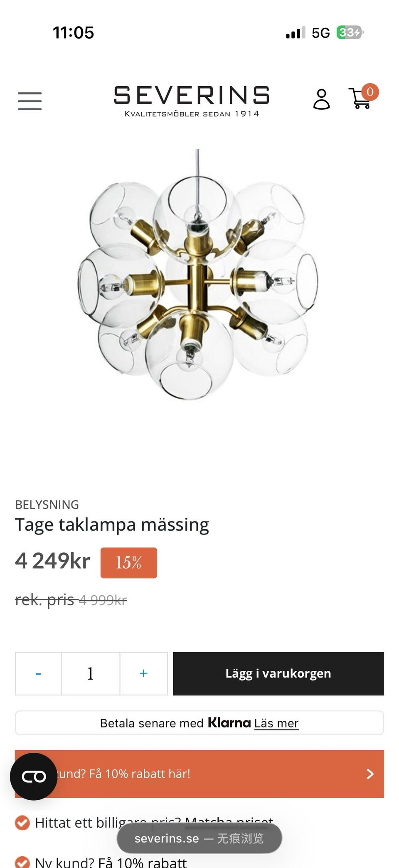
Task: Tap the Klarna logo
Action: click(x=229, y=723)
